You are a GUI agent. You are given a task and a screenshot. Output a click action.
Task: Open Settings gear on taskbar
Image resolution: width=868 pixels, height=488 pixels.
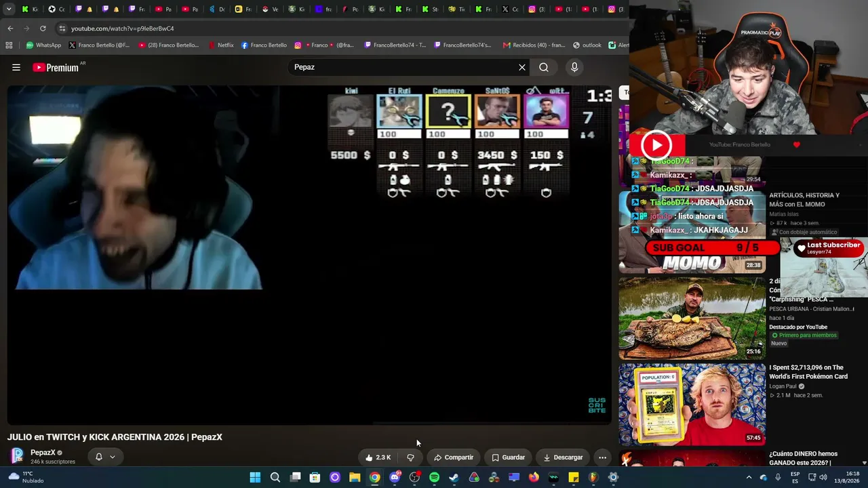coord(613,477)
